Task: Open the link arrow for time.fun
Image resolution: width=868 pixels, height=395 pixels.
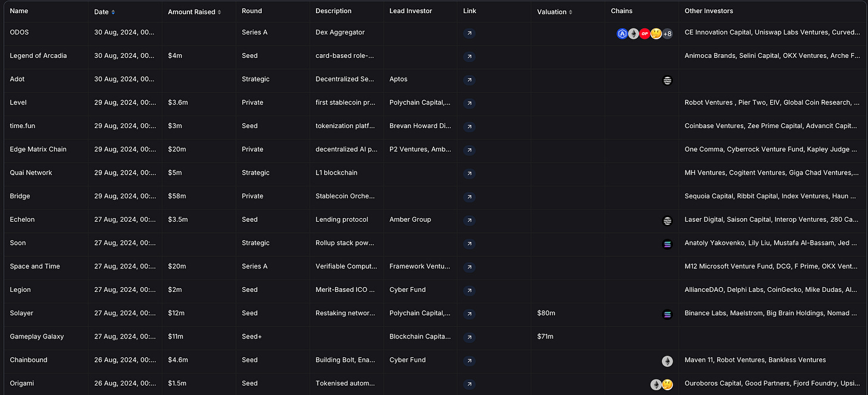Action: click(469, 127)
